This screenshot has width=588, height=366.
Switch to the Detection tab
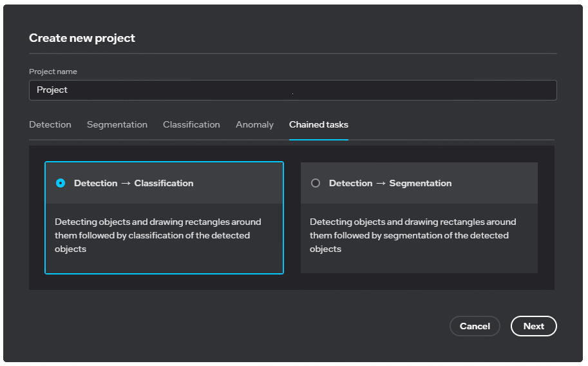(50, 124)
